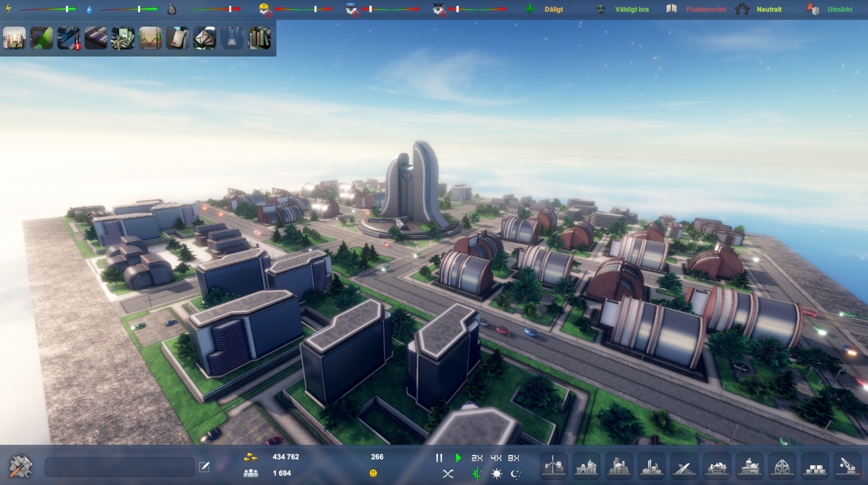The height and width of the screenshot is (485, 868).
Task: Click the population people icon
Action: point(251,473)
